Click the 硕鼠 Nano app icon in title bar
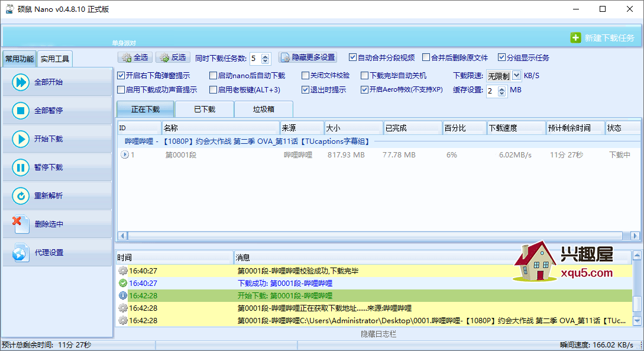The image size is (644, 351). [9, 9]
